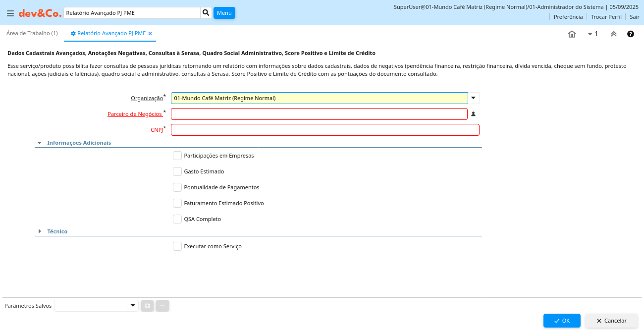Open the hamburger main menu icon

[10, 13]
